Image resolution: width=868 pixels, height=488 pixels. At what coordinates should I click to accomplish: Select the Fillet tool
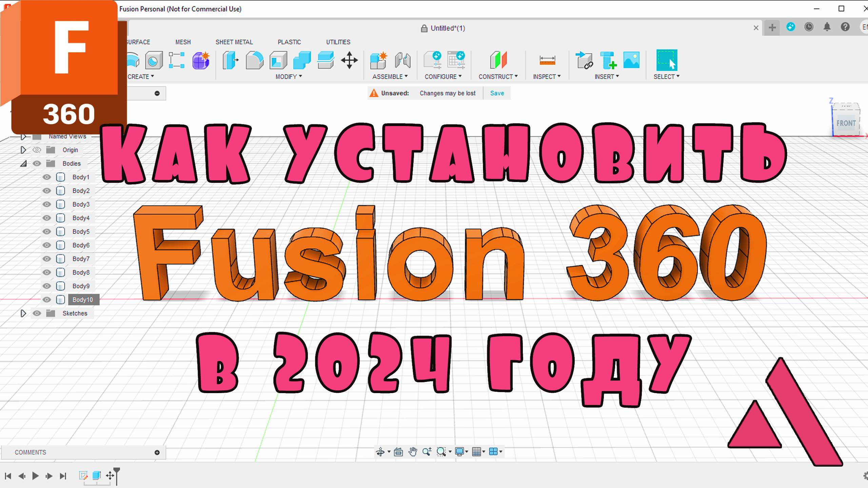[254, 60]
